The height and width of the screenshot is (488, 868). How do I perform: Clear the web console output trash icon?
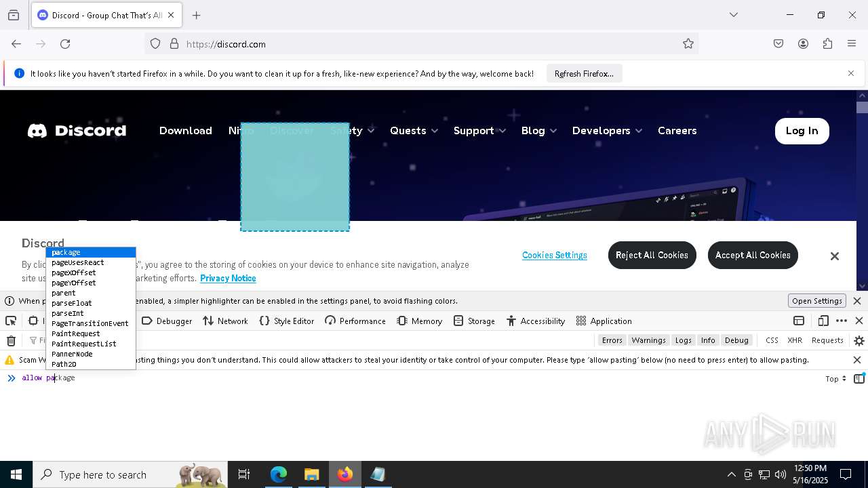pyautogui.click(x=11, y=341)
